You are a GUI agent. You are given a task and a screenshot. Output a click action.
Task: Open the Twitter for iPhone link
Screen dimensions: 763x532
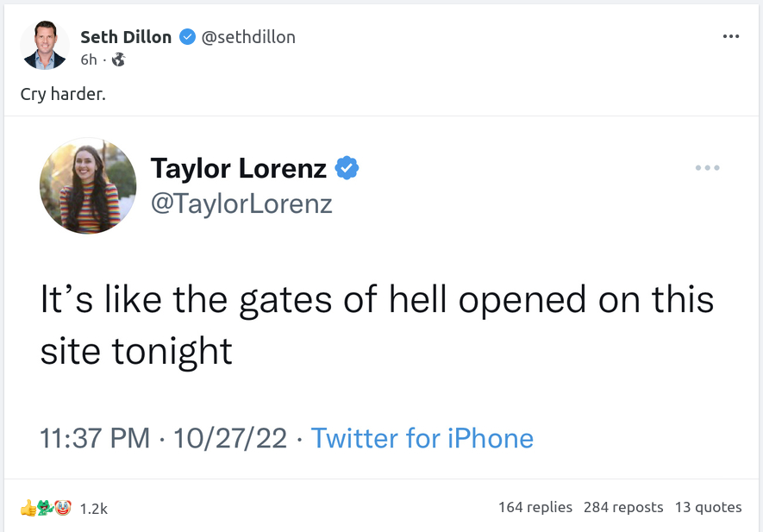(422, 438)
